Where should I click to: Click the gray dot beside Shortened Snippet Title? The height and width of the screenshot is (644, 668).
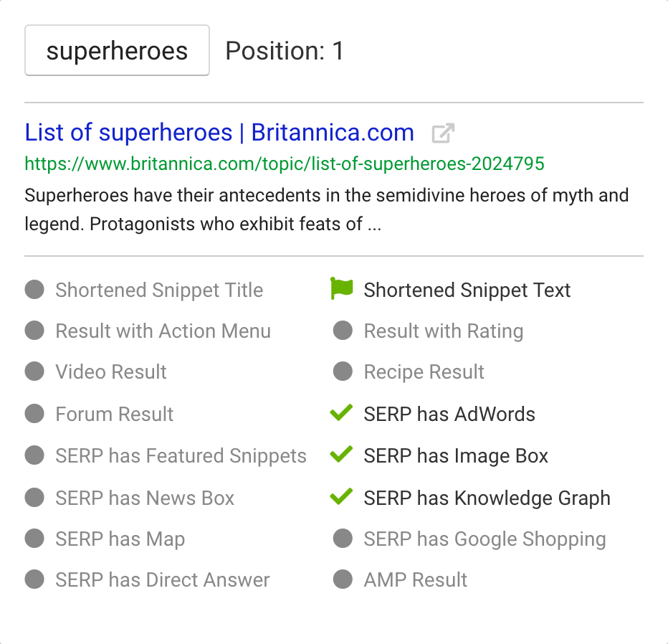coord(34,290)
